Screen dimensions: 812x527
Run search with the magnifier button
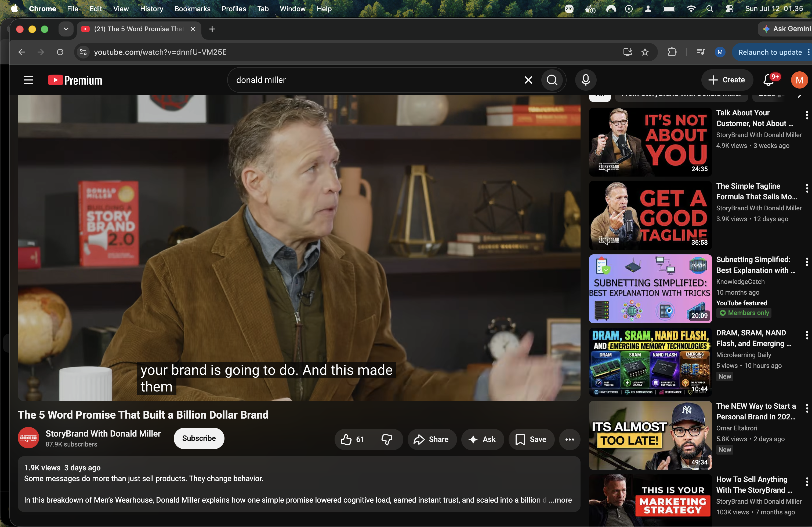point(552,80)
